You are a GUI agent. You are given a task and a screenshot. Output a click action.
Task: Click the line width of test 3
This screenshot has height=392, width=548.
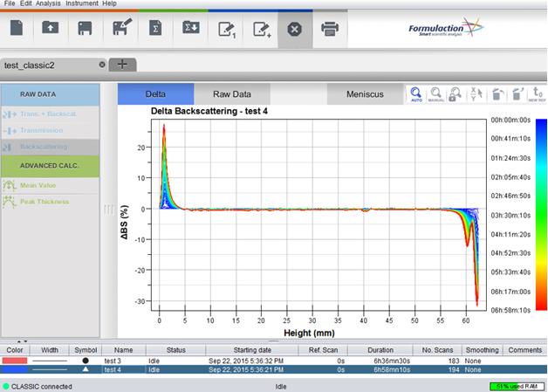(50, 361)
